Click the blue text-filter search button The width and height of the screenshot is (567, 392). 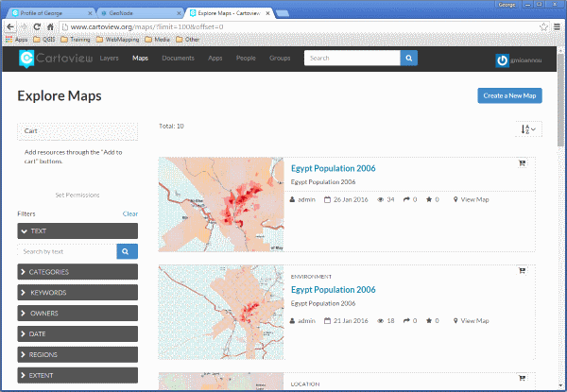pos(127,251)
